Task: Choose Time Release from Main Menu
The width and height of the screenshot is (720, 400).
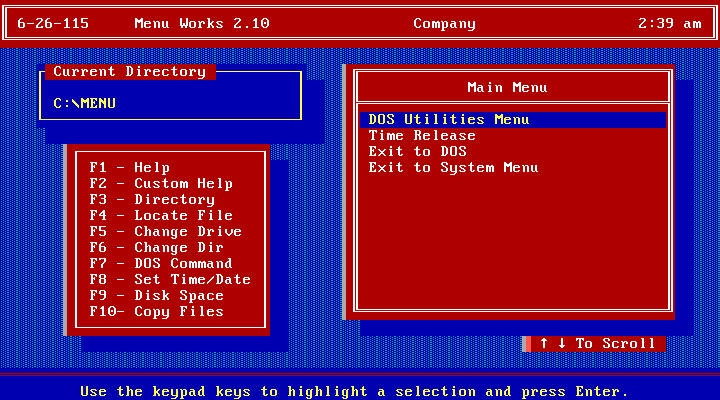Action: click(422, 136)
